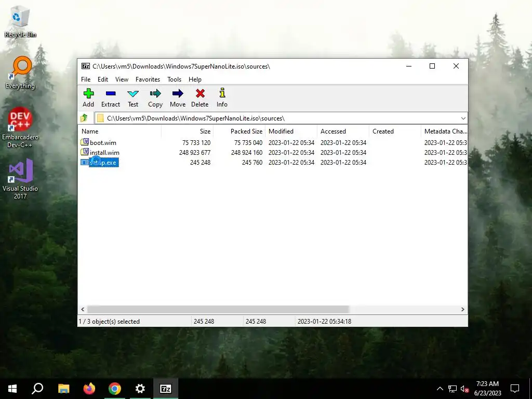Open Embarcadero Dev-C++ desktop shortcut
This screenshot has height=399, width=532.
(x=20, y=128)
